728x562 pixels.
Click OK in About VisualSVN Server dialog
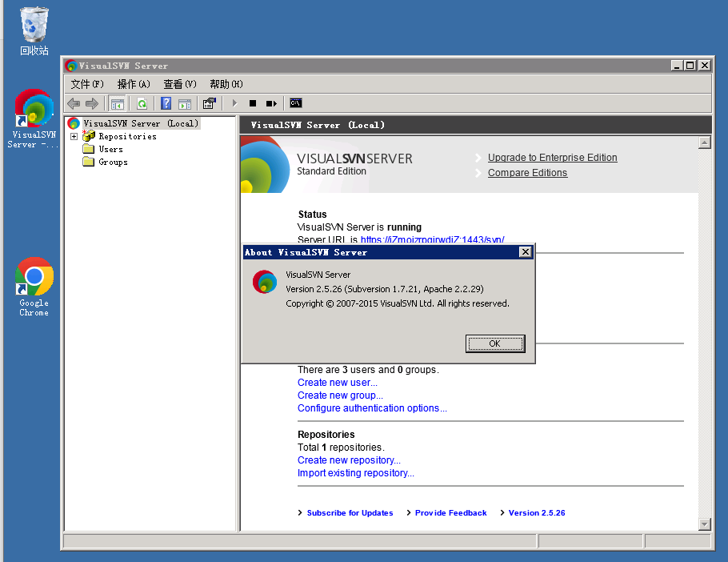coord(495,343)
